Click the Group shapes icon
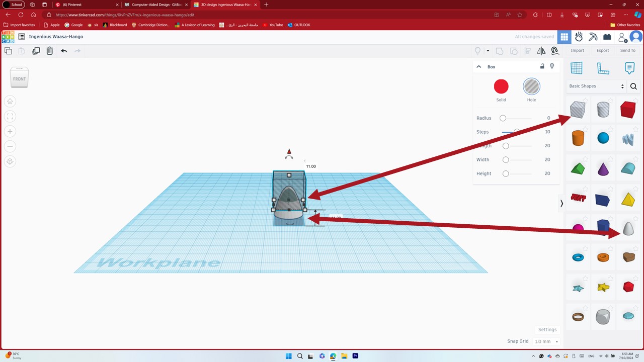 coord(500,51)
